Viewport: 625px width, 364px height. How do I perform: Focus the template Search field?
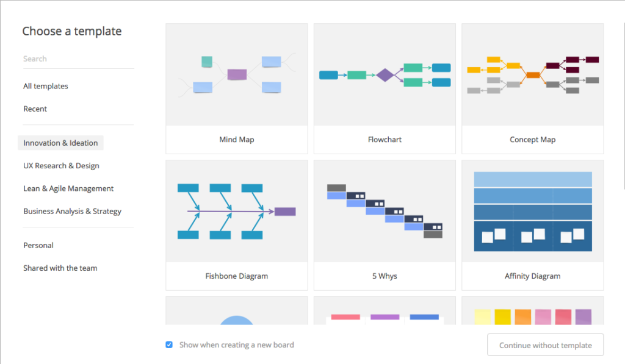pos(78,59)
